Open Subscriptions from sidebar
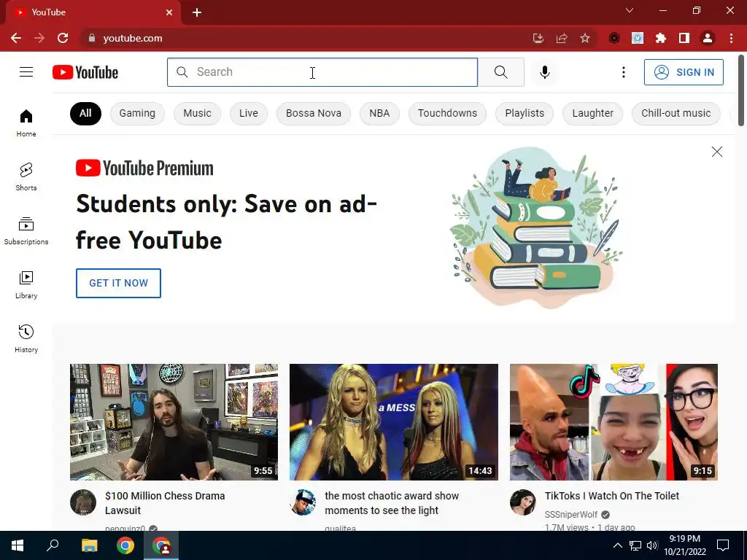This screenshot has width=747, height=560. click(x=26, y=231)
